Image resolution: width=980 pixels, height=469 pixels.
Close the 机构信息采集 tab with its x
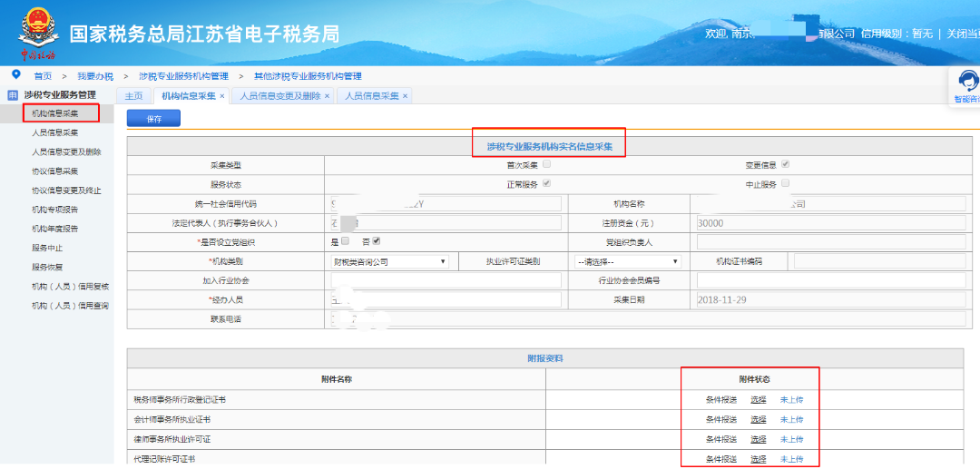click(x=222, y=96)
